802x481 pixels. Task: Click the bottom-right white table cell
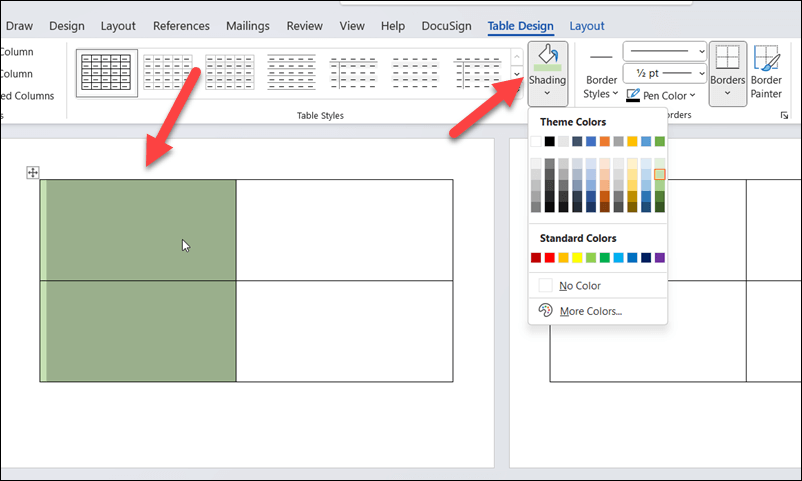tap(345, 331)
